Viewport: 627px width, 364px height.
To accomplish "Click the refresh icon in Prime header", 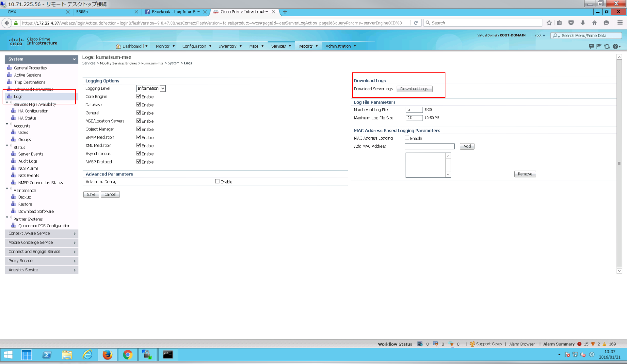I will 607,46.
